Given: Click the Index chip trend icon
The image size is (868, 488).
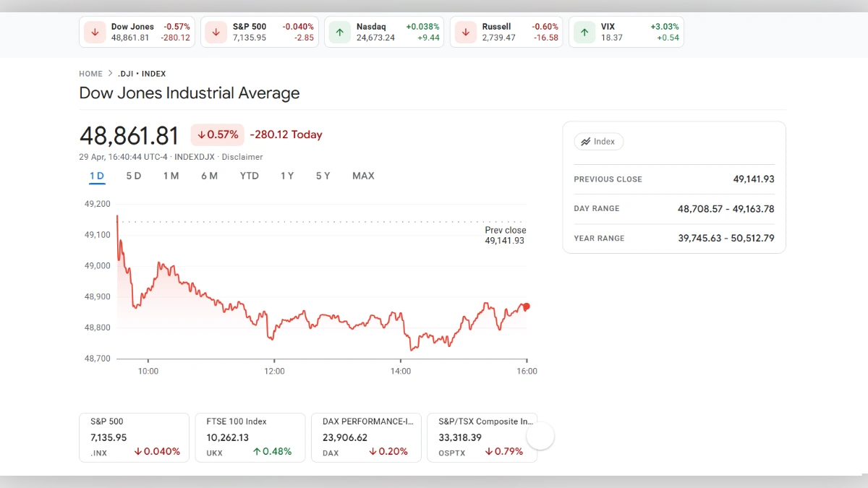Looking at the screenshot, I should click(x=584, y=142).
